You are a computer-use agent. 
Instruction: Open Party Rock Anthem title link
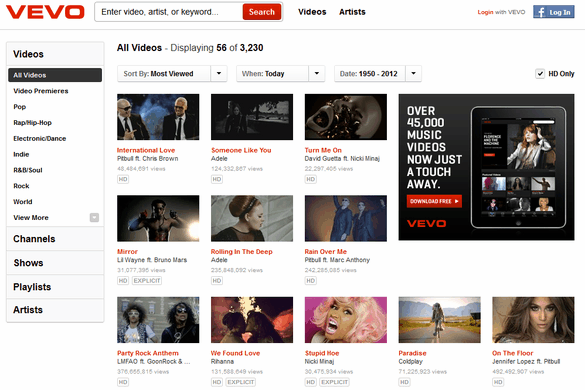[x=148, y=353]
